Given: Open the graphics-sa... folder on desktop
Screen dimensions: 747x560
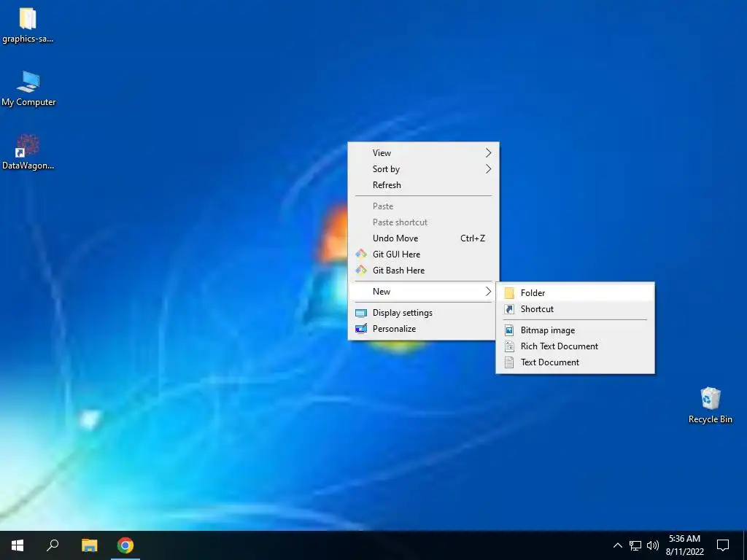Looking at the screenshot, I should [28, 25].
